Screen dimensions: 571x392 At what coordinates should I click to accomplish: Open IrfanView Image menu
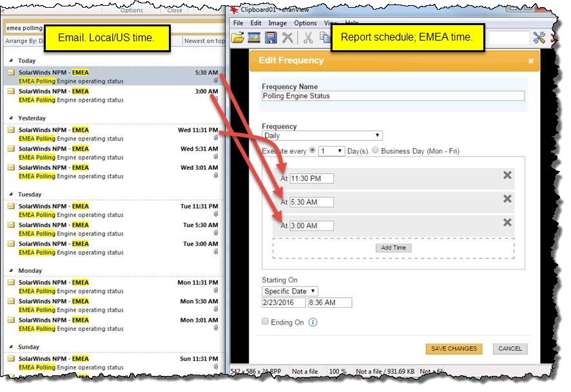tap(278, 23)
